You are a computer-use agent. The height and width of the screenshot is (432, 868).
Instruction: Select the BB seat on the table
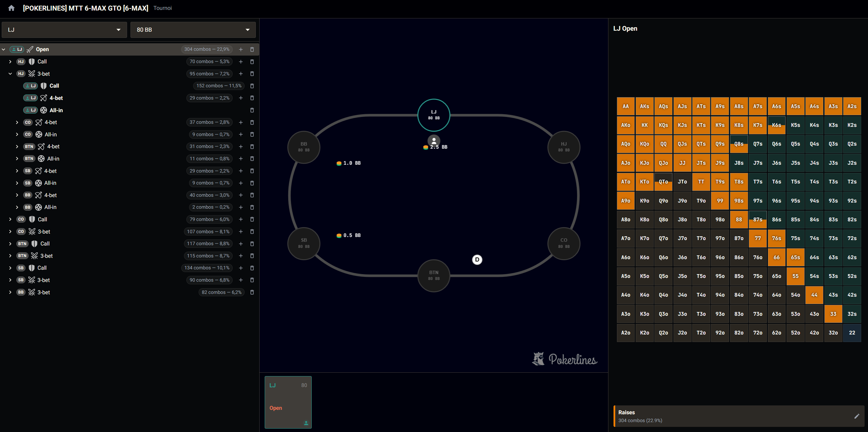[304, 147]
